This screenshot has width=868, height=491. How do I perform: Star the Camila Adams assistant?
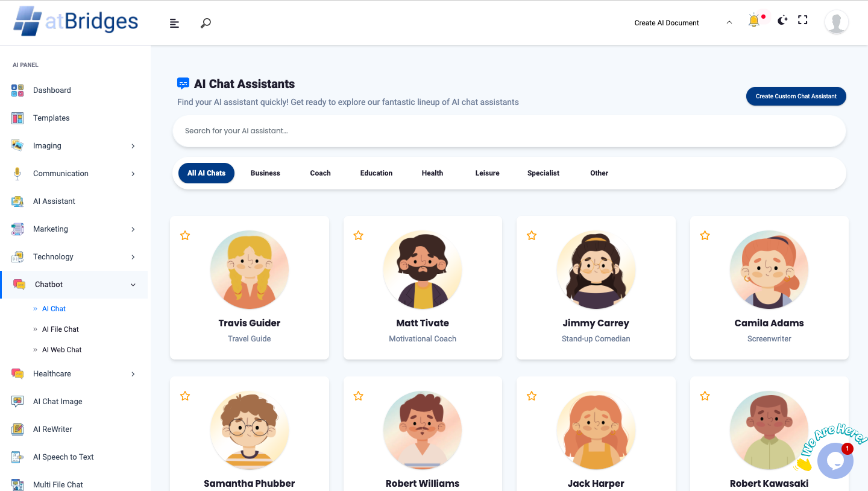click(x=705, y=235)
